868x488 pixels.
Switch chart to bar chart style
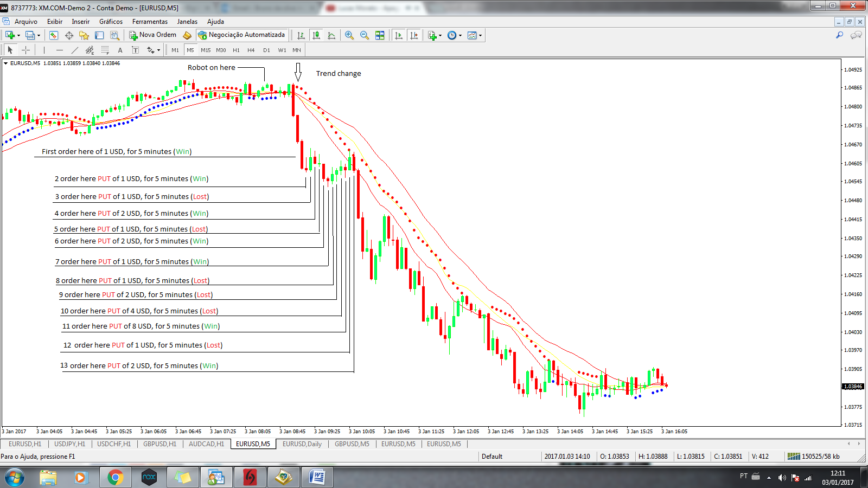point(301,35)
